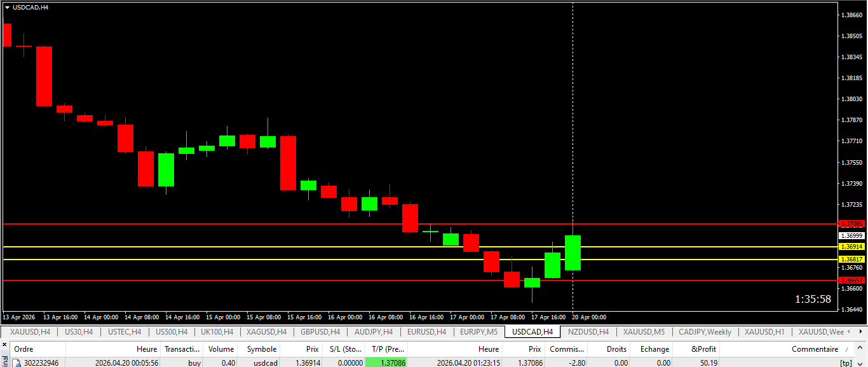Switch to the US30,H4 chart tab
Viewport: 868px width, 367px height.
click(79, 331)
